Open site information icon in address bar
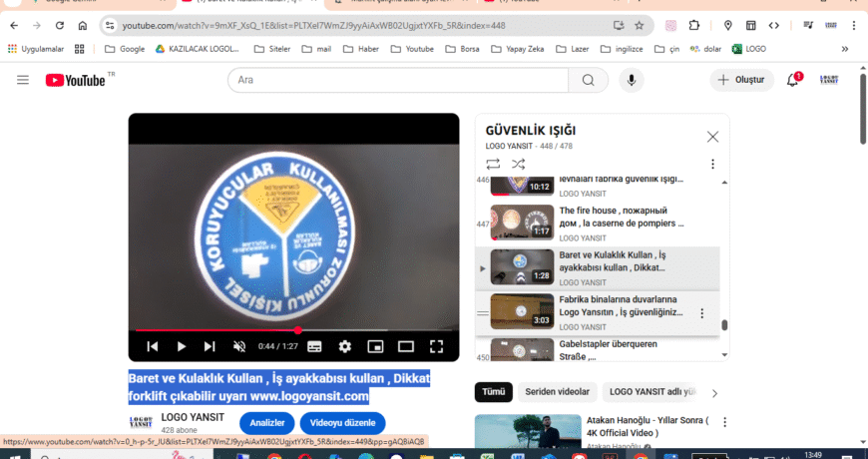Screen dimensions: 868x459 coord(110,26)
